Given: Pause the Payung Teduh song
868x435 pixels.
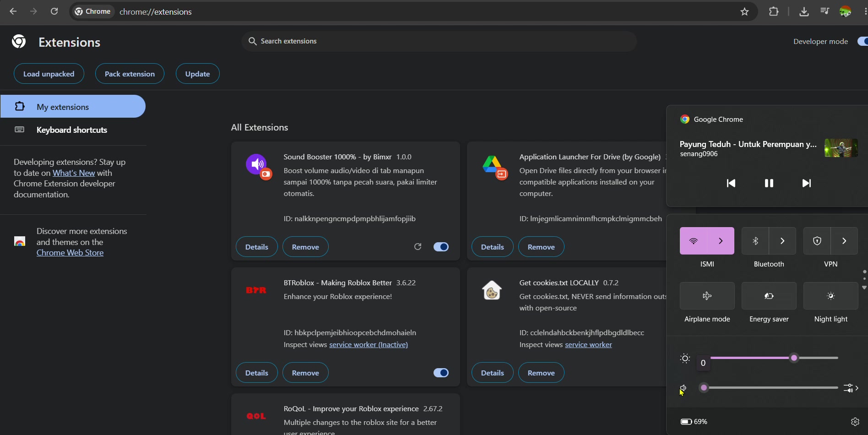Looking at the screenshot, I should tap(769, 183).
